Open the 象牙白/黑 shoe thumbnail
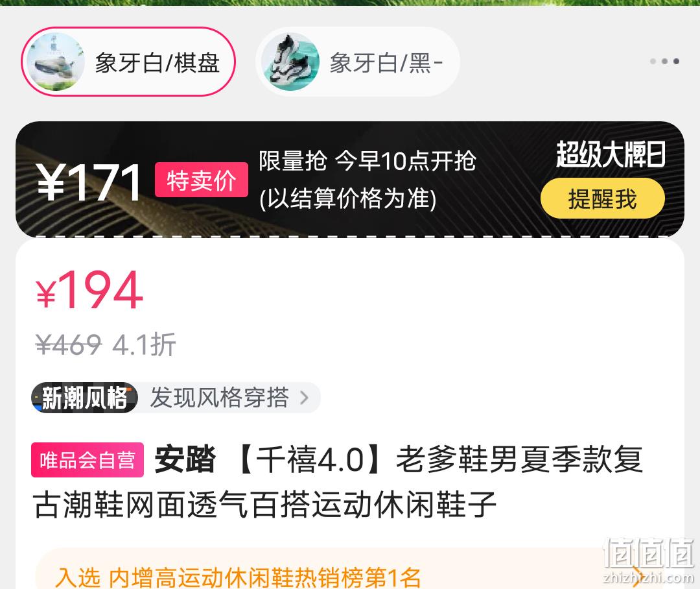The image size is (700, 589). click(290, 62)
